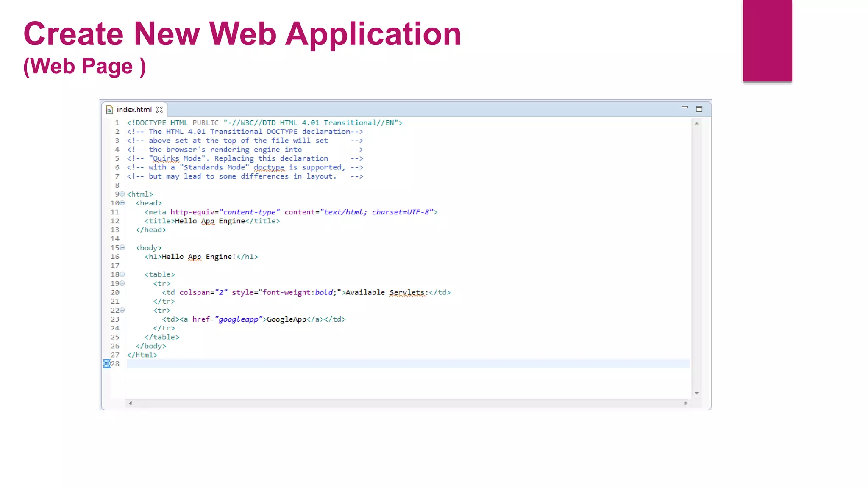Image resolution: width=868 pixels, height=488 pixels.
Task: Click the horizontal scrollbar right arrow
Action: 685,403
